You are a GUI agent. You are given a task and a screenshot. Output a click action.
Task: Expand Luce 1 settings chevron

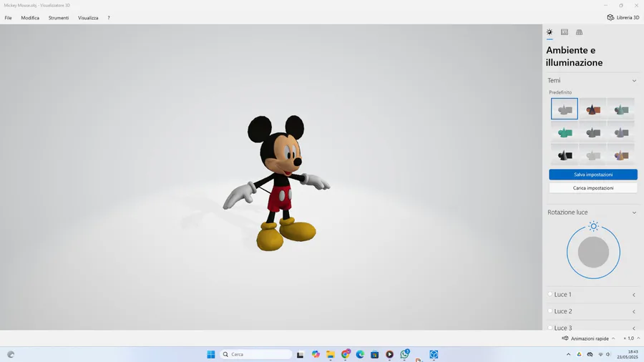point(634,295)
